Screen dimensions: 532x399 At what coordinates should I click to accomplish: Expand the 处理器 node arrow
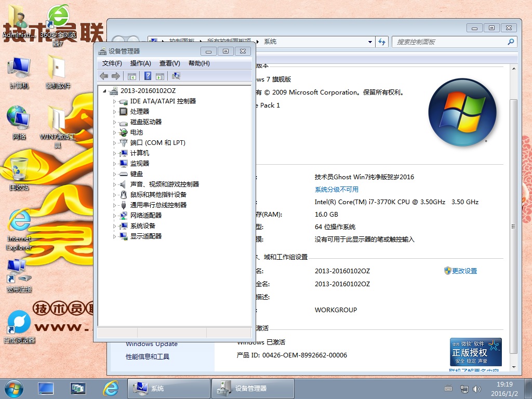tap(114, 112)
